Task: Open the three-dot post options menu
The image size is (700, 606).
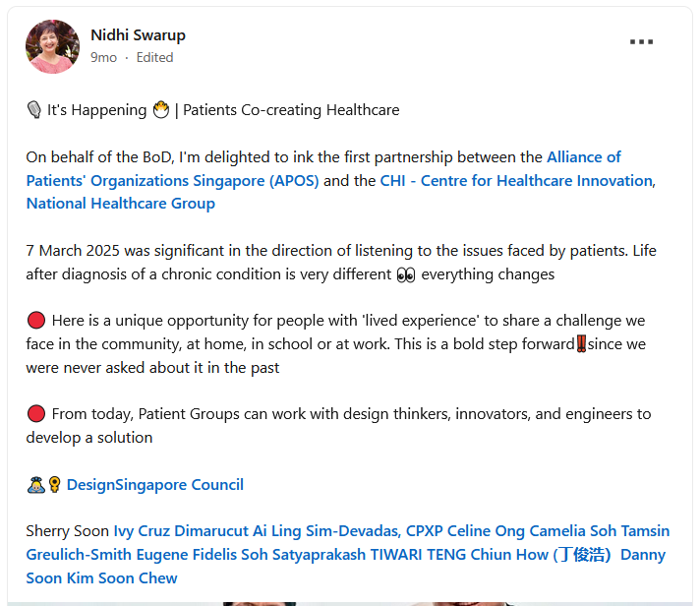Action: pos(641,42)
